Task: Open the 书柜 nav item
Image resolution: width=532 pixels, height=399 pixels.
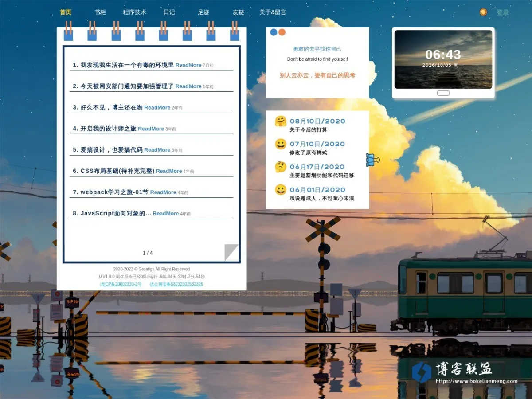Action: pyautogui.click(x=100, y=12)
